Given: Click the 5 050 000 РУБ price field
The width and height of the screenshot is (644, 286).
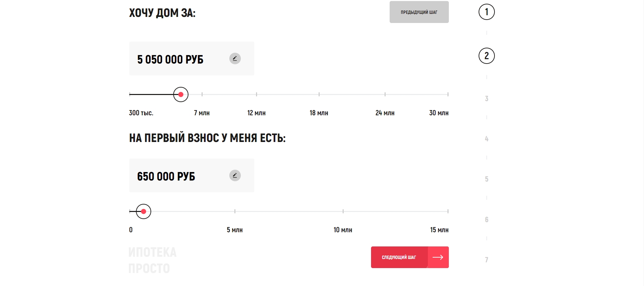Looking at the screenshot, I should tap(192, 58).
